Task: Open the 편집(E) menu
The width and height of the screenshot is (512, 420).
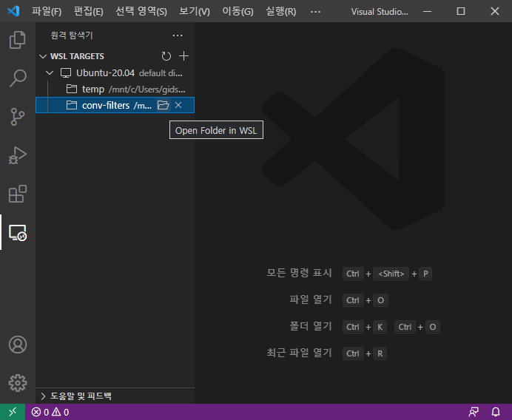Action: pyautogui.click(x=89, y=11)
